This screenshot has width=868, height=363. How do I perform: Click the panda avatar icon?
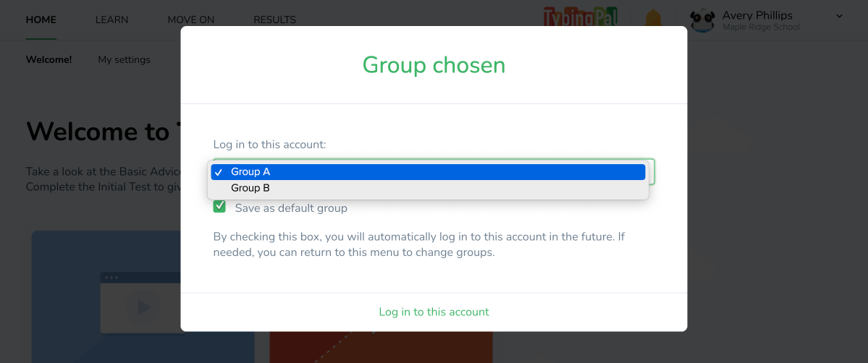[702, 20]
